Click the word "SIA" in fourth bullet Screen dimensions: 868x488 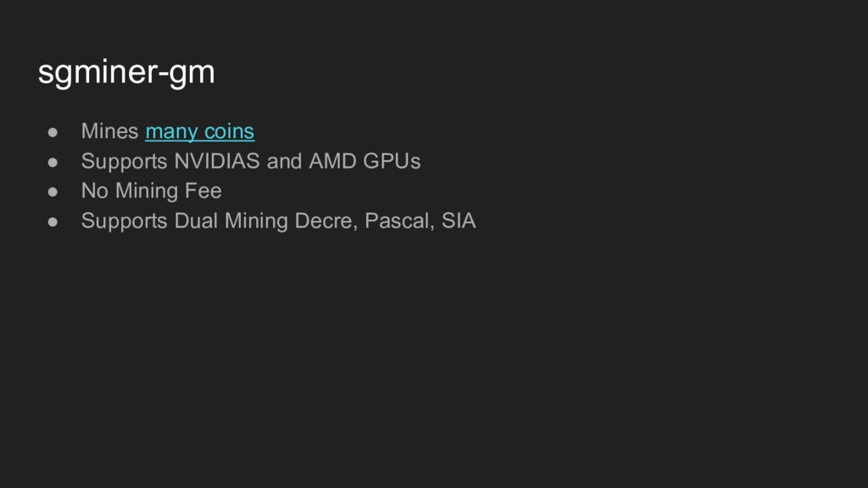pos(459,221)
